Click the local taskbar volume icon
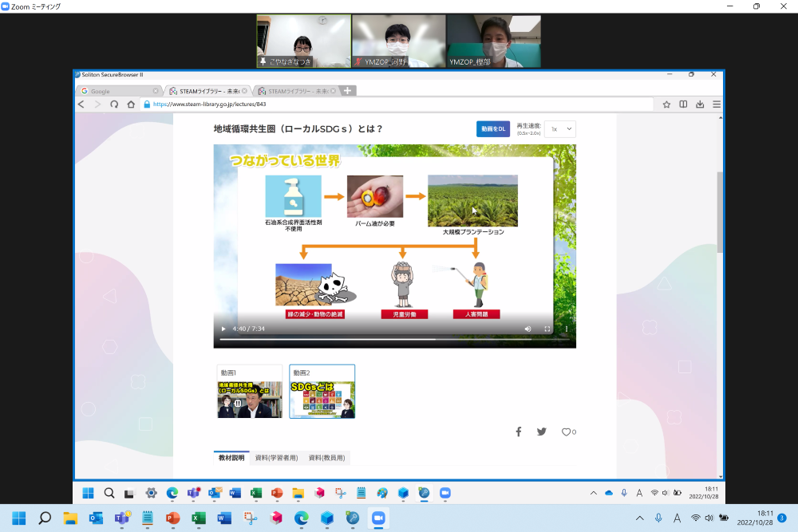 coord(709,518)
